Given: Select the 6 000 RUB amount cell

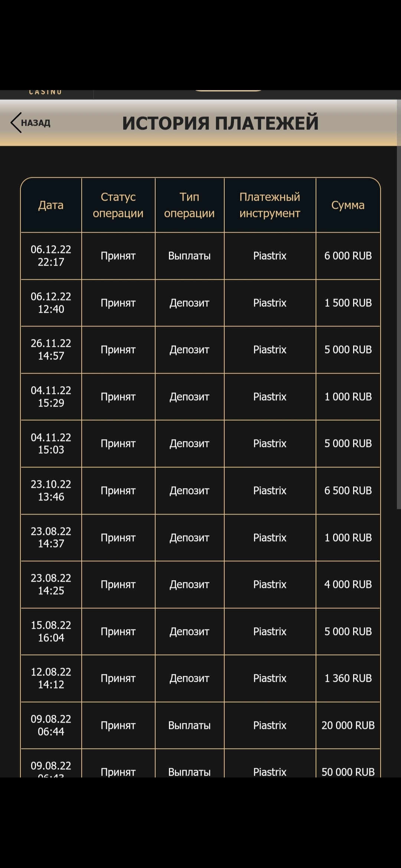Looking at the screenshot, I should (x=348, y=256).
